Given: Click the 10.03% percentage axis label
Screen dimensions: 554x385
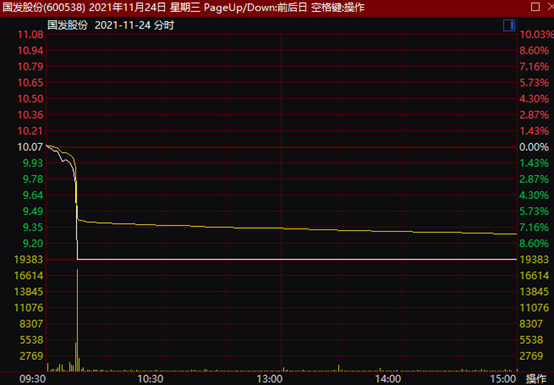Looking at the screenshot, I should pyautogui.click(x=536, y=35).
